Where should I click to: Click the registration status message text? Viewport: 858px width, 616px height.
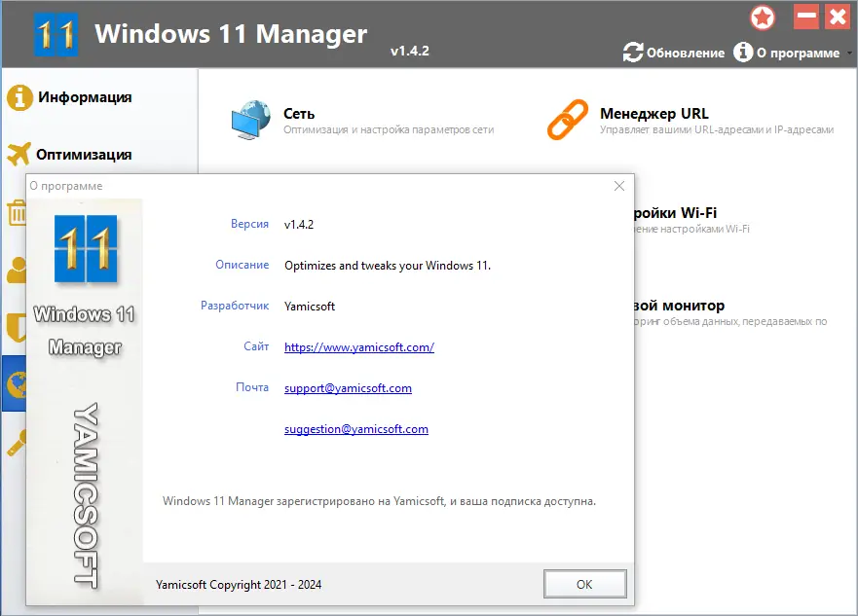(379, 501)
